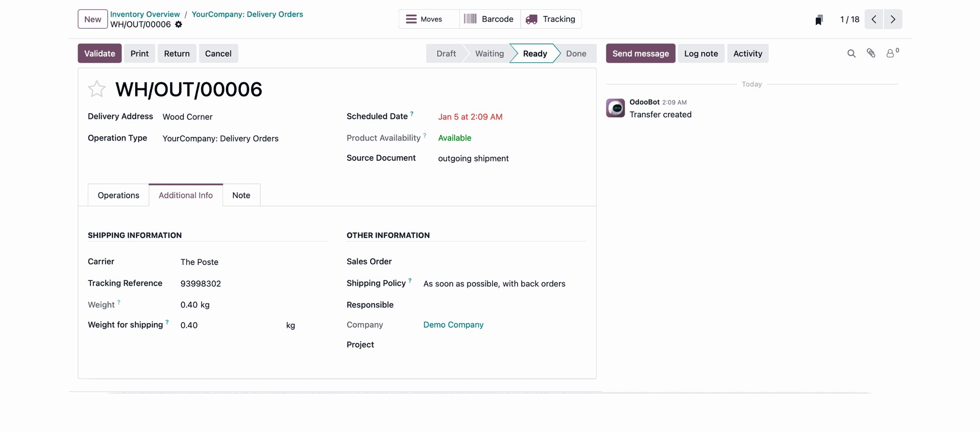Go to the next record arrow

pyautogui.click(x=893, y=19)
